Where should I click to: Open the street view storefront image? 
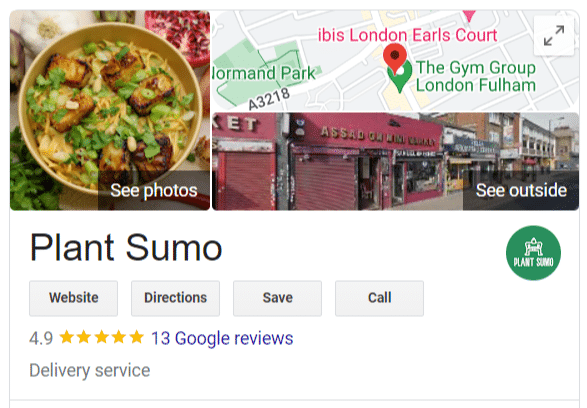click(x=395, y=161)
